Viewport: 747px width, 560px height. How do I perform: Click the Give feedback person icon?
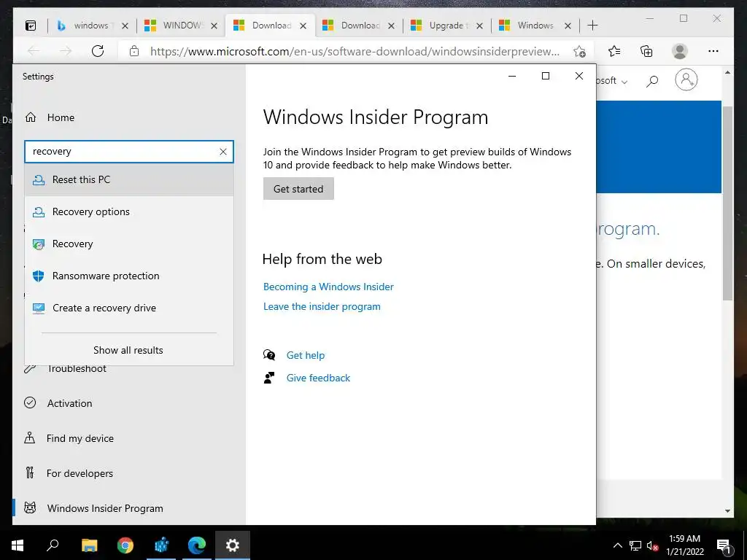pyautogui.click(x=269, y=378)
